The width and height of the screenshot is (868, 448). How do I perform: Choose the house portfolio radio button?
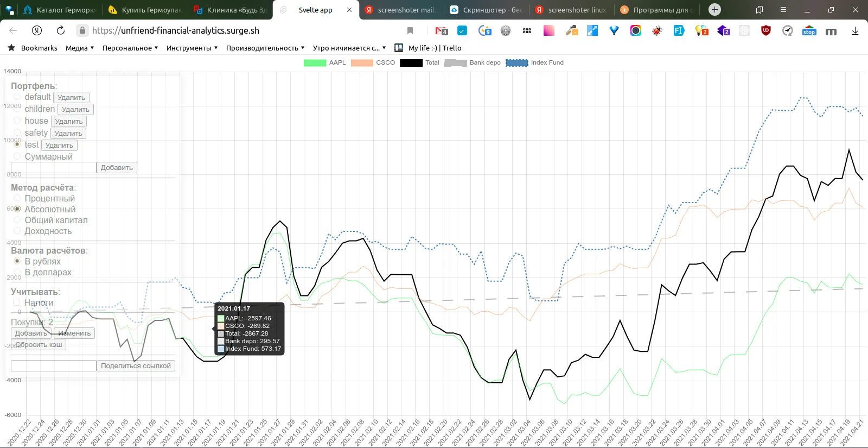click(x=17, y=121)
